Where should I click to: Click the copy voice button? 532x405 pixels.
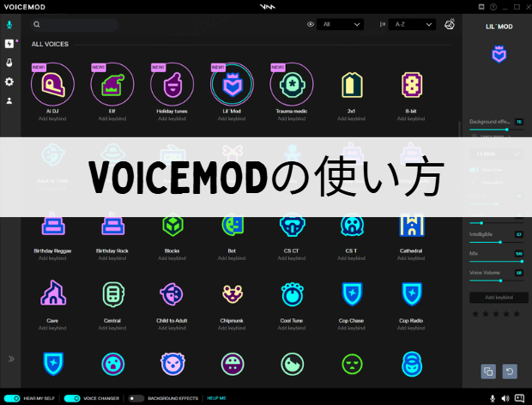pos(488,372)
